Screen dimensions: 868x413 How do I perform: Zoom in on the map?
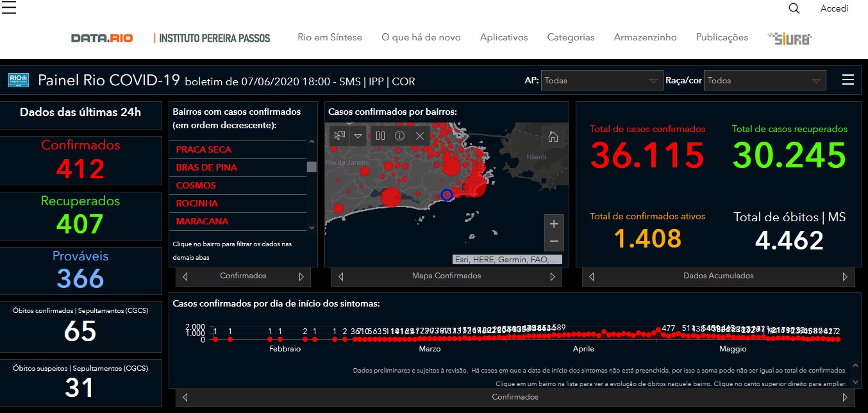554,224
